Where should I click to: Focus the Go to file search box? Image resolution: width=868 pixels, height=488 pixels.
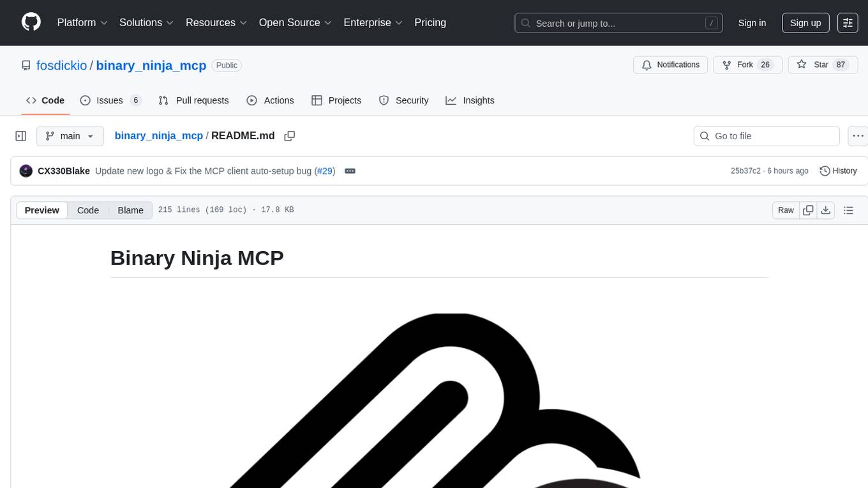[x=767, y=136]
